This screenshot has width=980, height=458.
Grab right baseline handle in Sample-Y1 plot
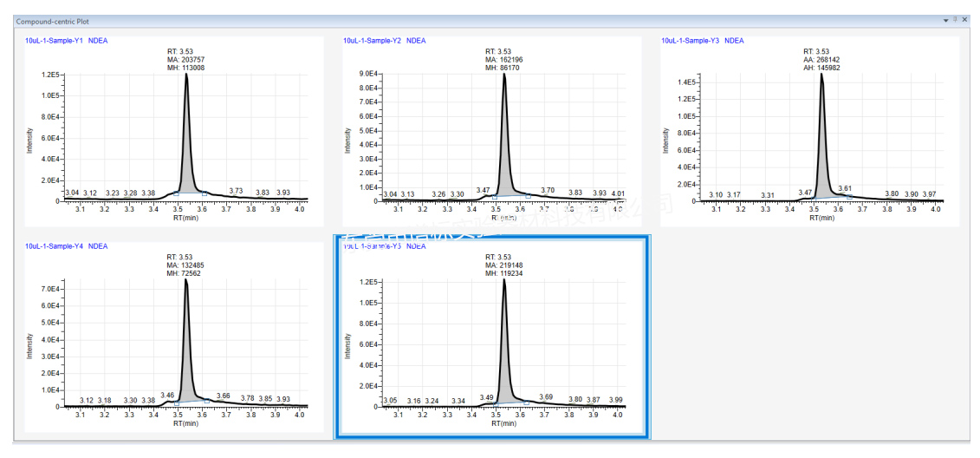coord(204,193)
